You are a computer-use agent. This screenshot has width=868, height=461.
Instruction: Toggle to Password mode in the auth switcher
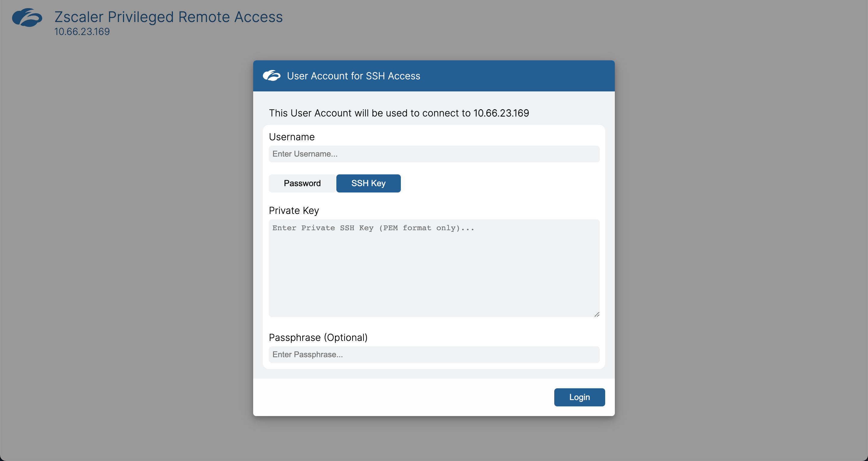[302, 183]
